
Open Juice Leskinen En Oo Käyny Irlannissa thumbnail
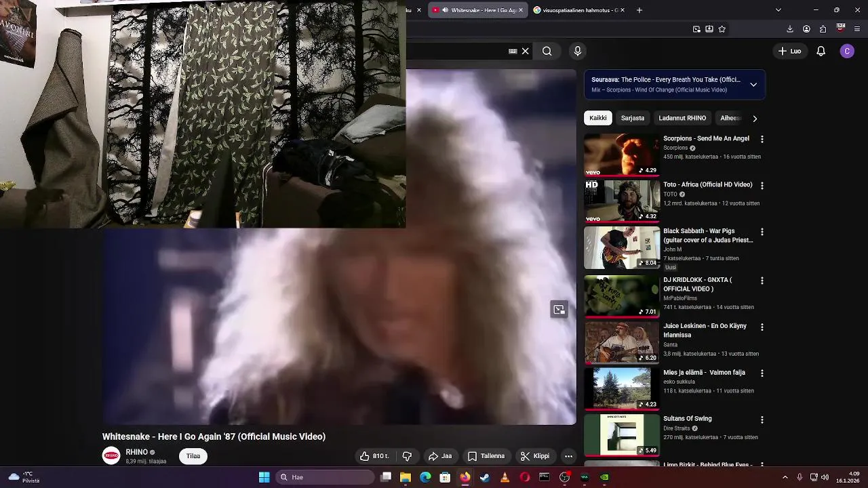point(622,342)
